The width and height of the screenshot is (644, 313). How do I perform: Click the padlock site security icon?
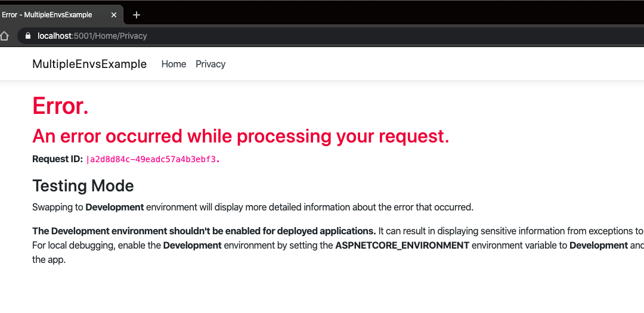[27, 36]
